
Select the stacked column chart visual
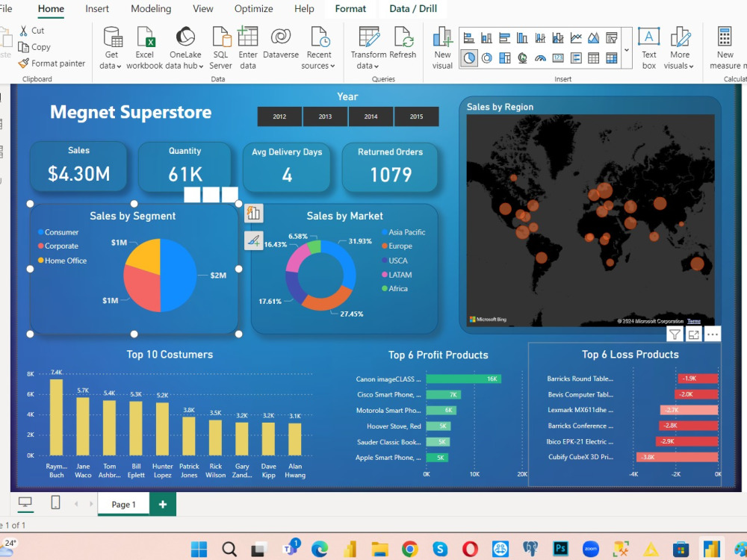(486, 37)
